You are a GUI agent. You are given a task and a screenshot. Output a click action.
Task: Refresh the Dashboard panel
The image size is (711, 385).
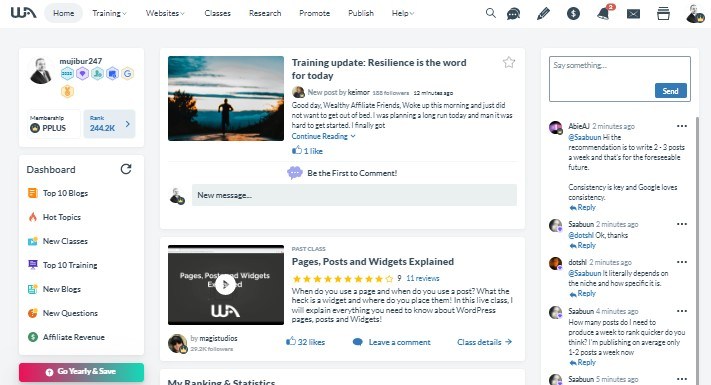(x=126, y=169)
